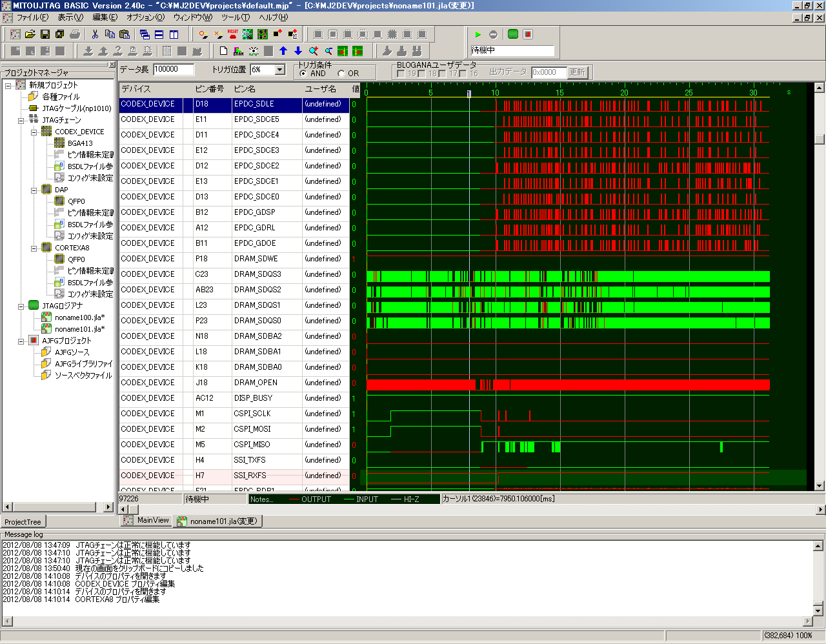Open the trigger position 6% dropdown
This screenshot has width=826, height=644.
pos(280,70)
